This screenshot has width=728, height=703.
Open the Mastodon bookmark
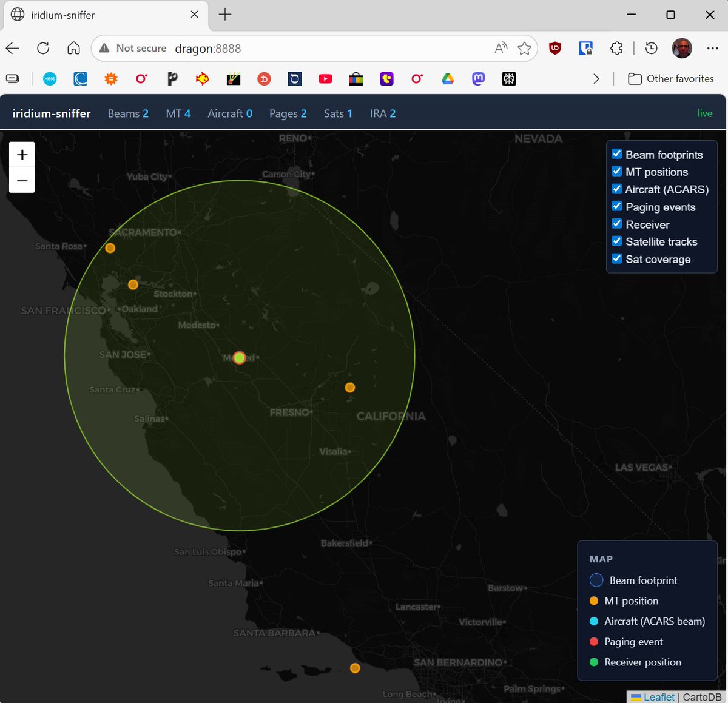479,79
